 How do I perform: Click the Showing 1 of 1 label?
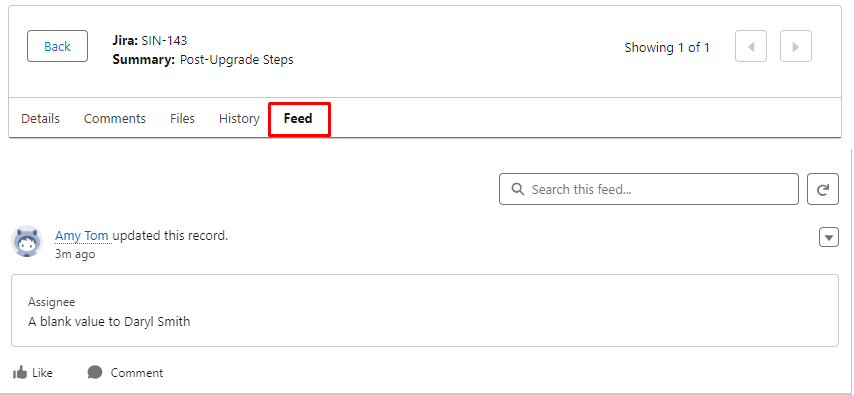(x=667, y=47)
